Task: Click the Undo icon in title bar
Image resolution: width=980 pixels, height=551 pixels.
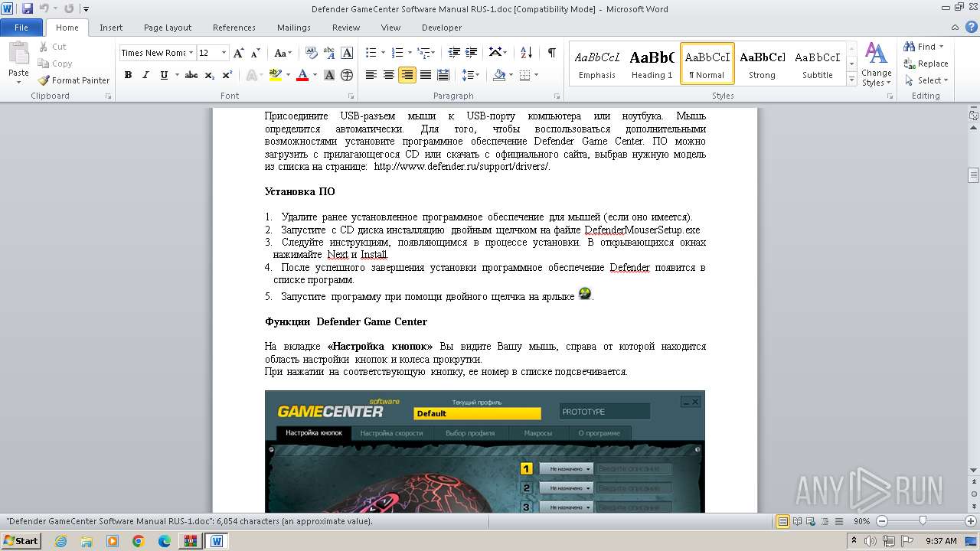Action: [44, 9]
